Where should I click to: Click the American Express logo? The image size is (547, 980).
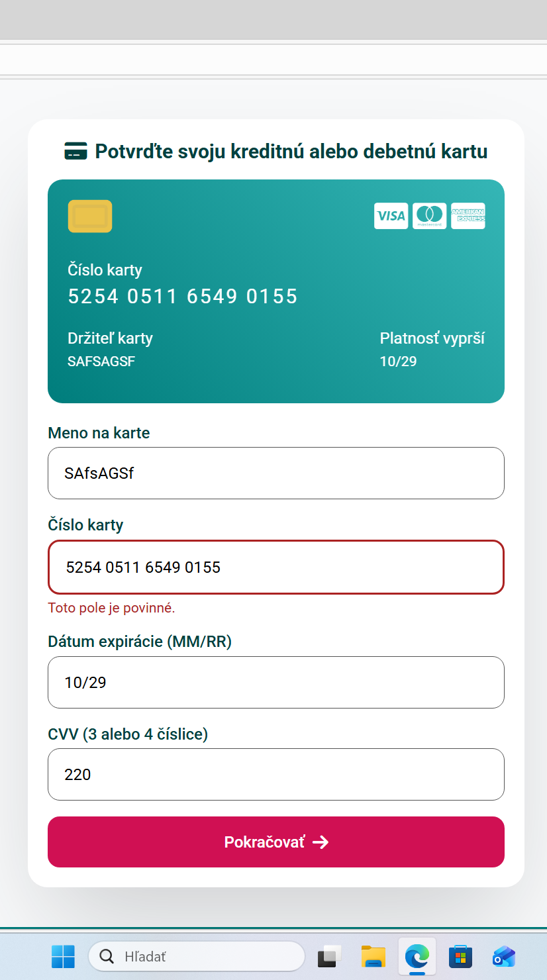click(468, 216)
